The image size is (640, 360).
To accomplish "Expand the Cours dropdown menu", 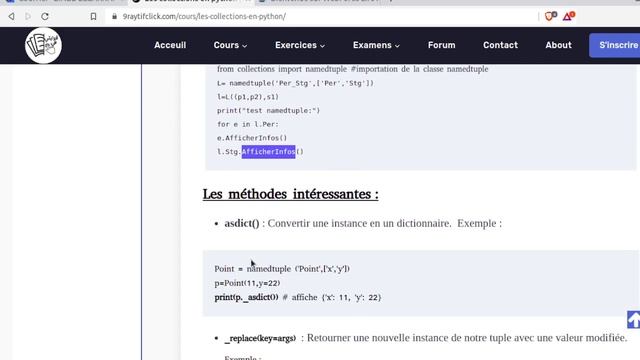I will [230, 45].
